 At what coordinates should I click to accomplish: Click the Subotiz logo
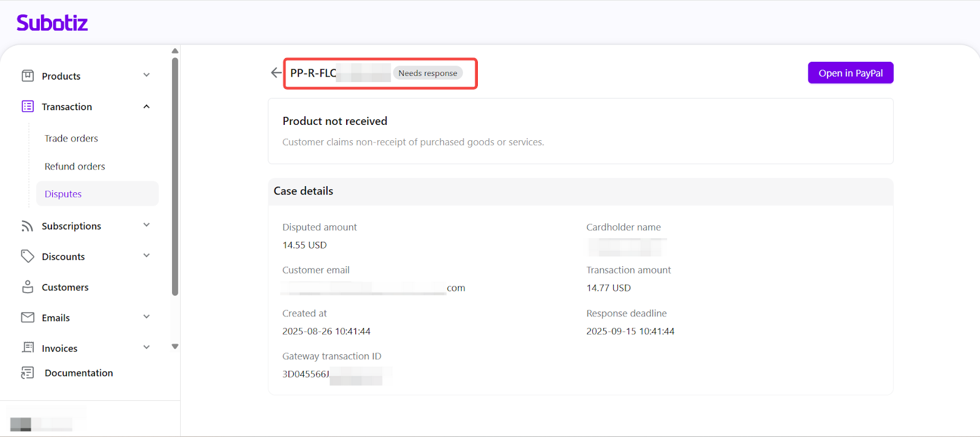[x=52, y=23]
